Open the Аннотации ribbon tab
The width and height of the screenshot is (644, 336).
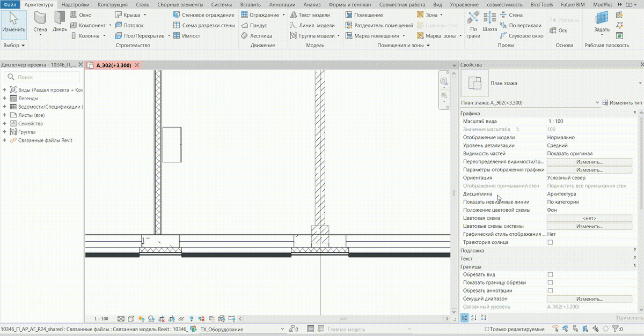point(282,4)
